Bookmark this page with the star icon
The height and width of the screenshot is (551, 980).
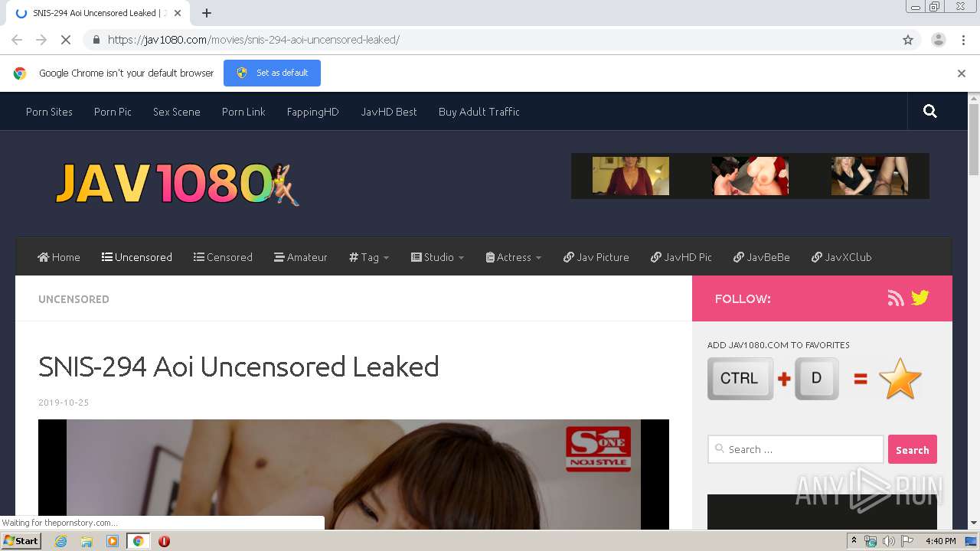(908, 40)
